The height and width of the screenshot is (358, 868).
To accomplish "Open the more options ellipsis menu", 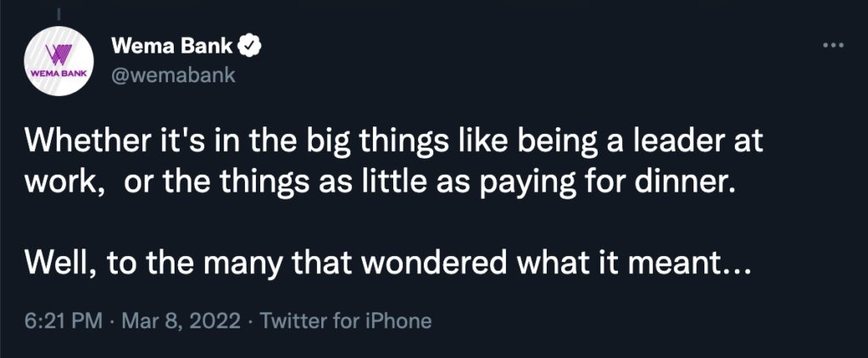I will (834, 47).
